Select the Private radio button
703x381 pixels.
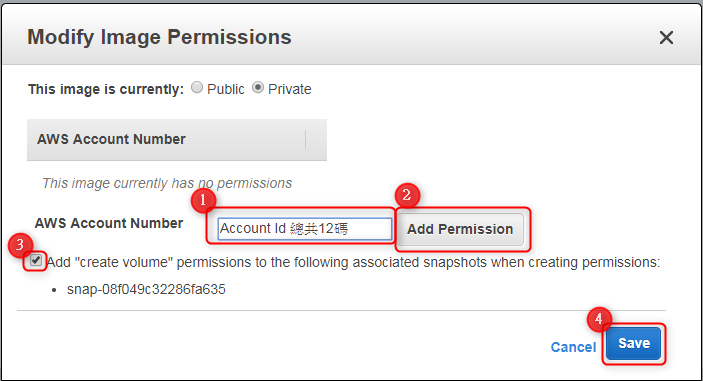coord(258,87)
